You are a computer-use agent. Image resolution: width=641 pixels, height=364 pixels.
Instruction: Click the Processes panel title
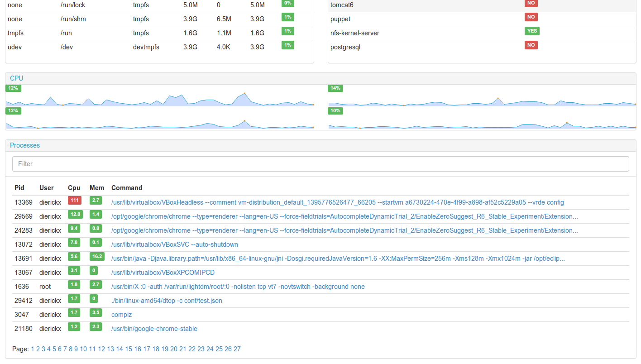[25, 145]
